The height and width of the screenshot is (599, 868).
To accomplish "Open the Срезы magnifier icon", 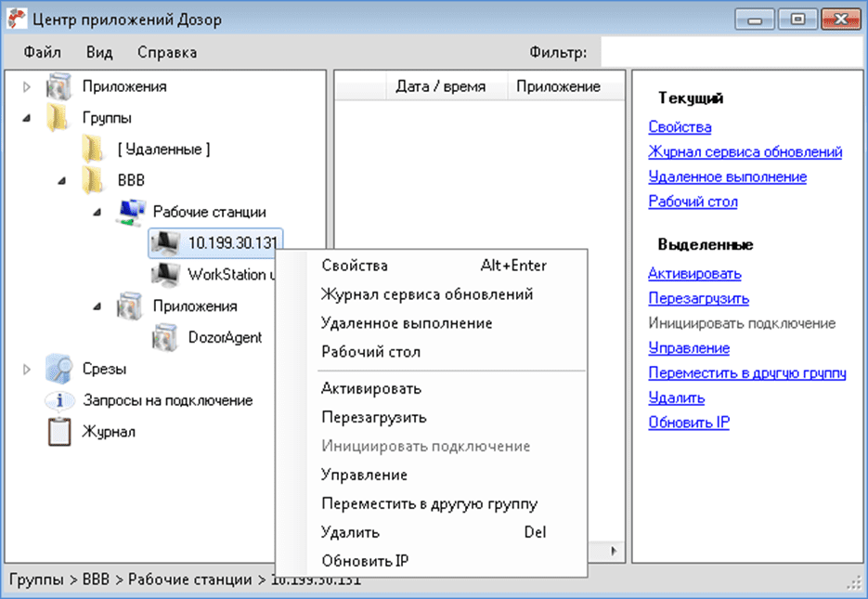I will point(58,369).
